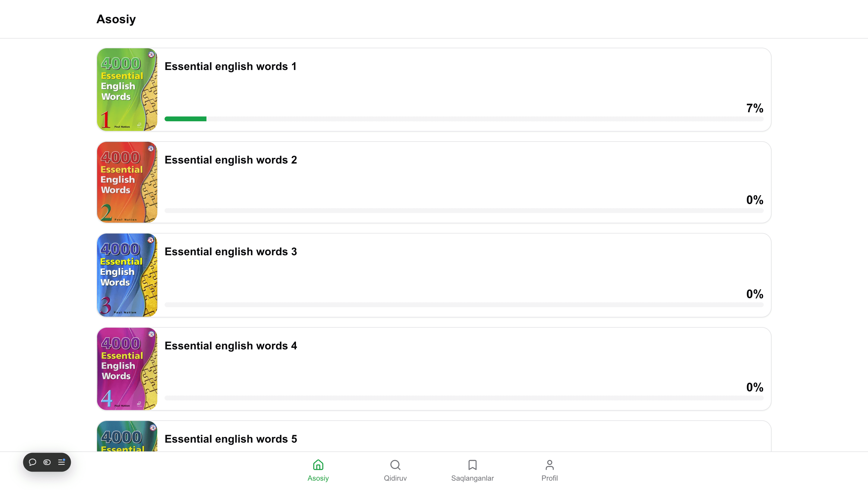Open the floating widget menu lines icon
Screen dimensions: 868x490
[61, 462]
